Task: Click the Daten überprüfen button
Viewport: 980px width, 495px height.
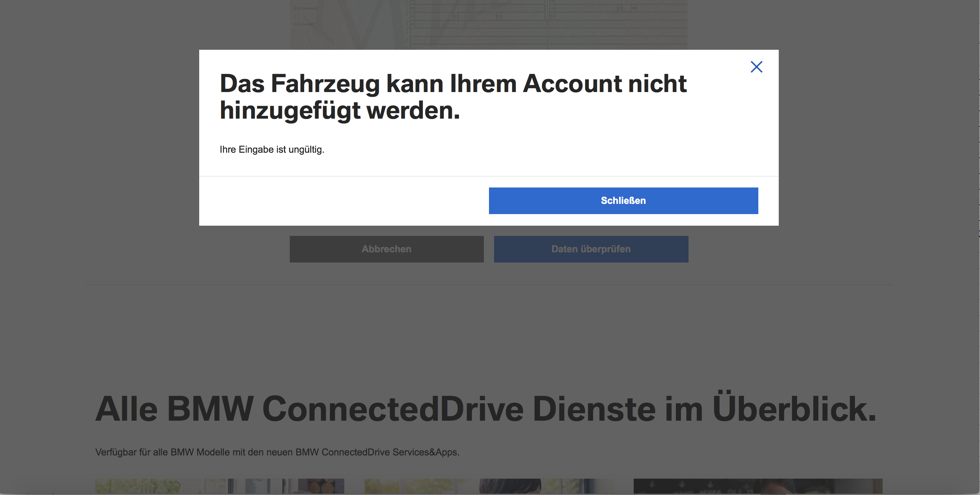Action: 591,249
